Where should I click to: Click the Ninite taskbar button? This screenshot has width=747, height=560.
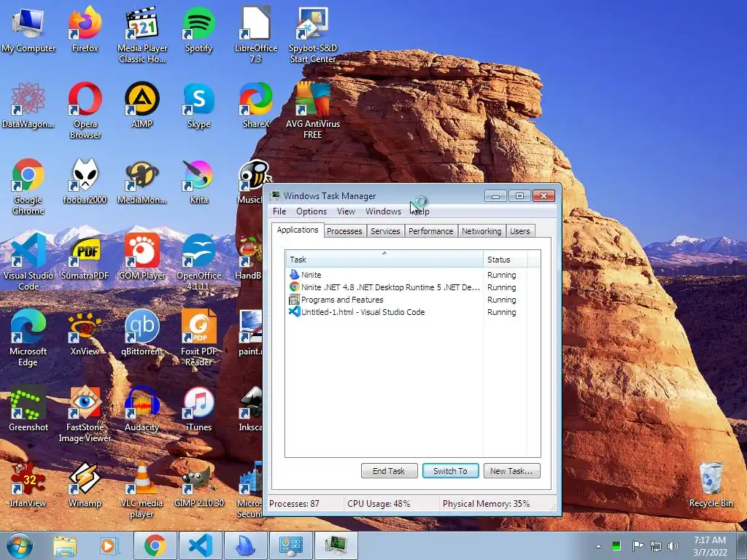(246, 545)
